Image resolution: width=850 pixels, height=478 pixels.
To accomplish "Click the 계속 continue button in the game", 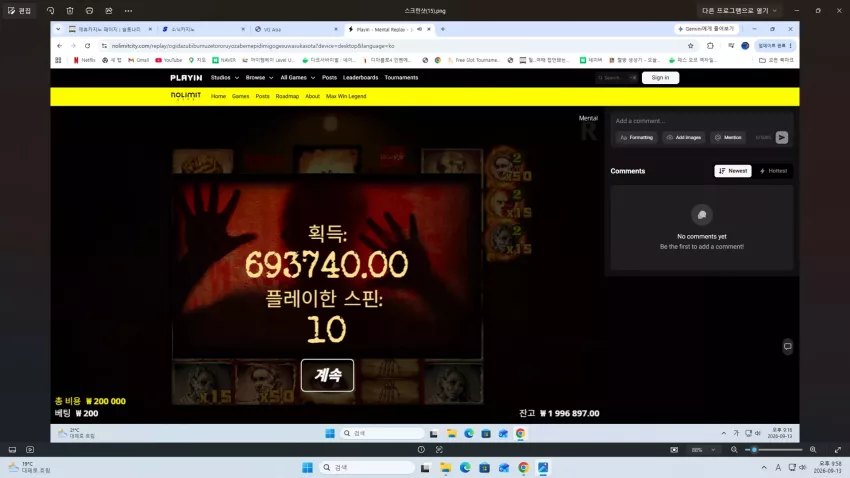I will 327,375.
